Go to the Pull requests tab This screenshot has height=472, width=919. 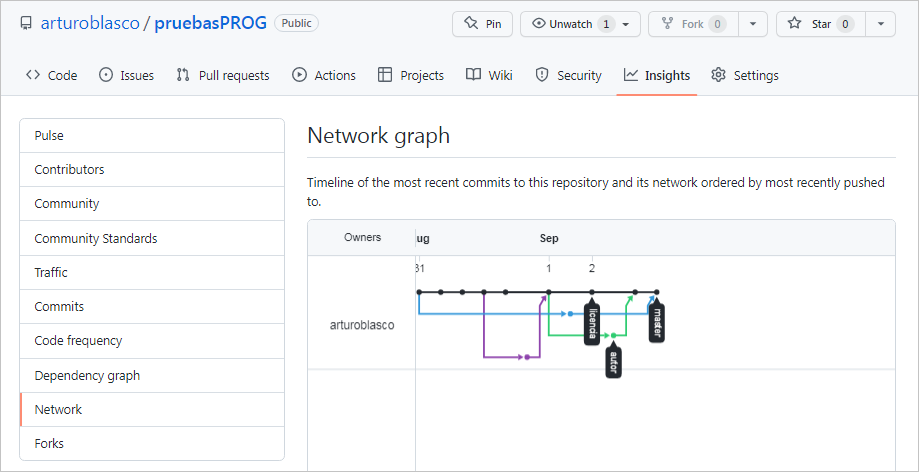(223, 75)
